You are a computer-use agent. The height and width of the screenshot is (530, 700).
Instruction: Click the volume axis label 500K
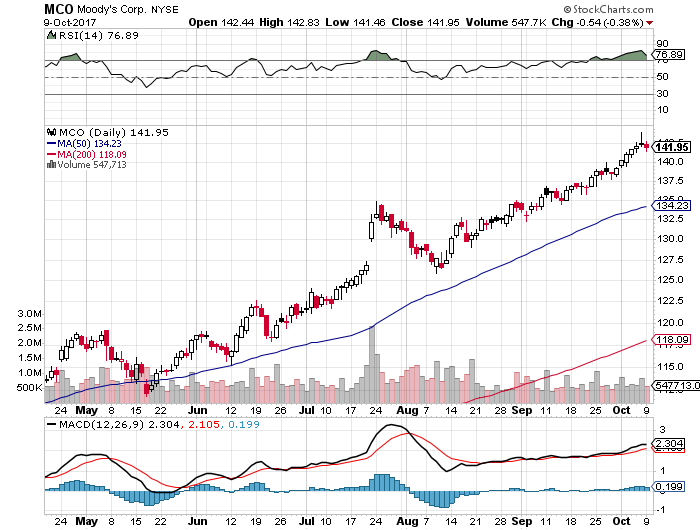point(29,388)
